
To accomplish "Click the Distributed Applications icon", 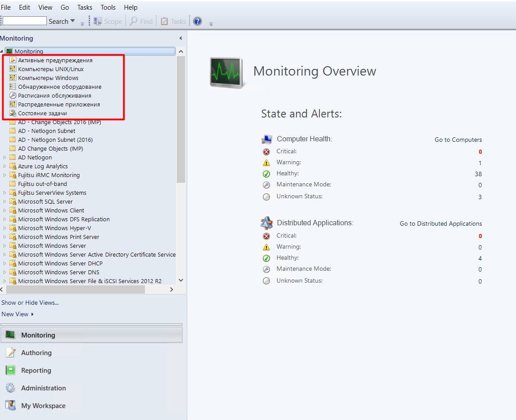I will click(266, 223).
